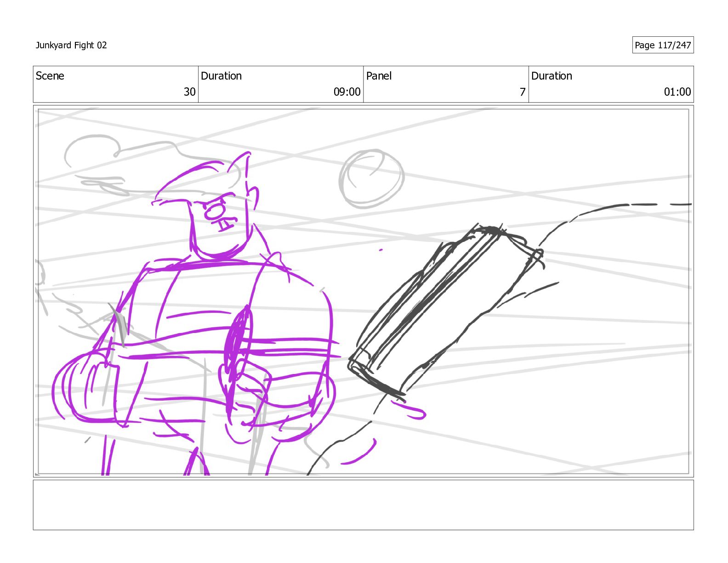This screenshot has width=728, height=563.
Task: Click the empty notes box below the panel
Action: click(363, 505)
